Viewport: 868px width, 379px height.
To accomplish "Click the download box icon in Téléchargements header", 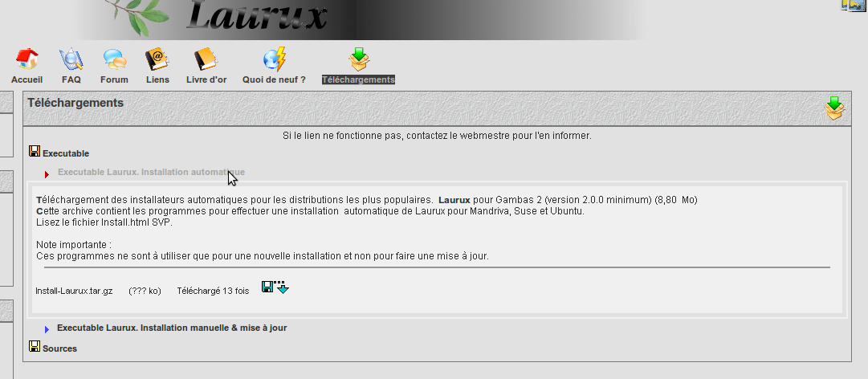I will [835, 108].
